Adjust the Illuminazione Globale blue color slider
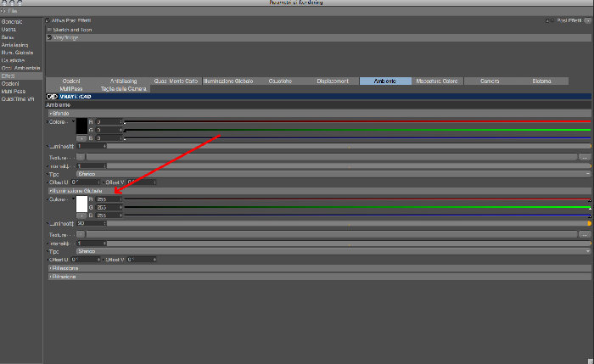 pos(357,216)
